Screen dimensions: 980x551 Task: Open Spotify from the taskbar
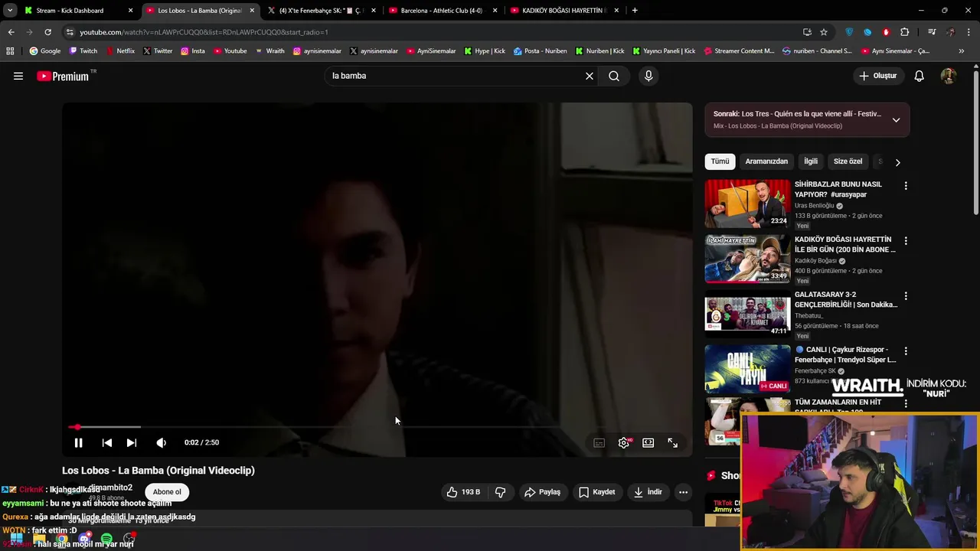[x=106, y=539]
